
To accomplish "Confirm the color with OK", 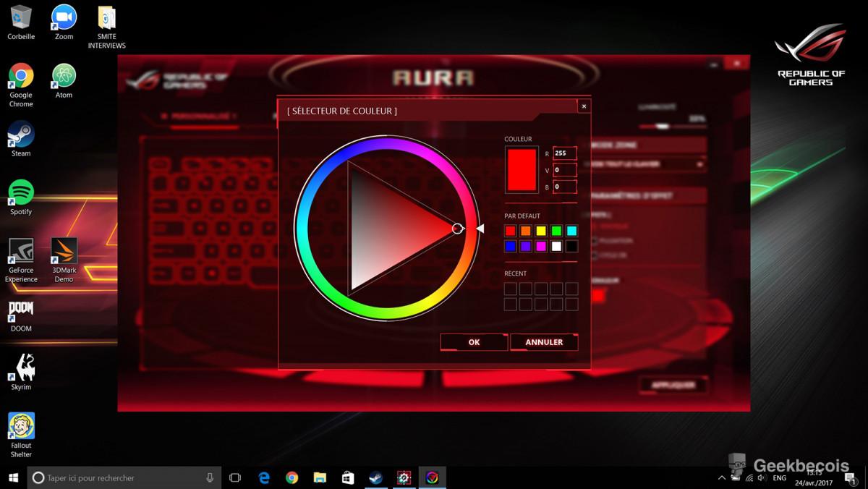I will pyautogui.click(x=474, y=342).
